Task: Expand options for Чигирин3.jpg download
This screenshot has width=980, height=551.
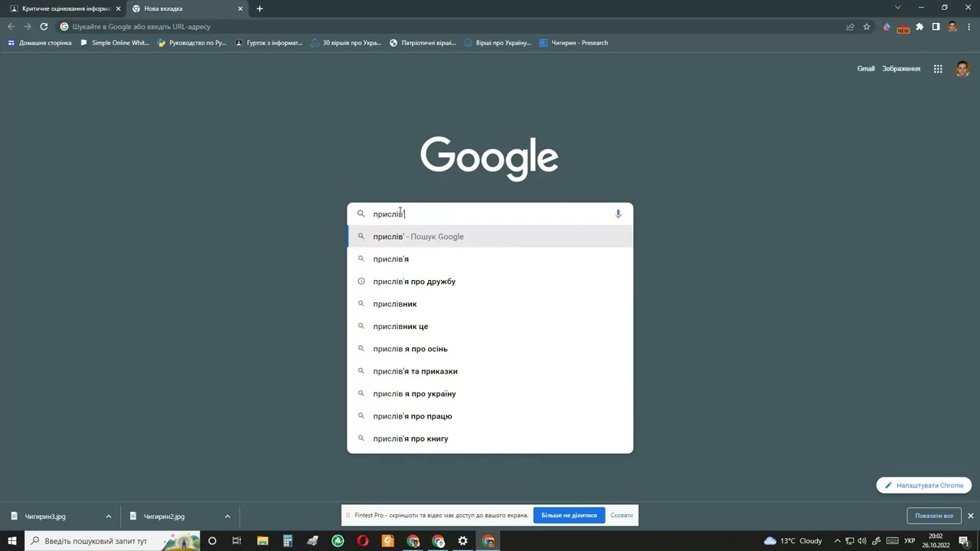Action: tap(108, 517)
